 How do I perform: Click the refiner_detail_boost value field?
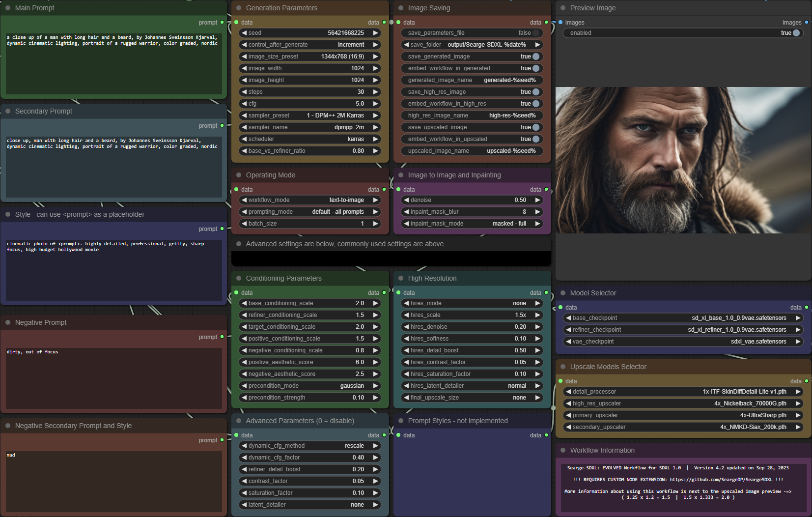point(310,469)
